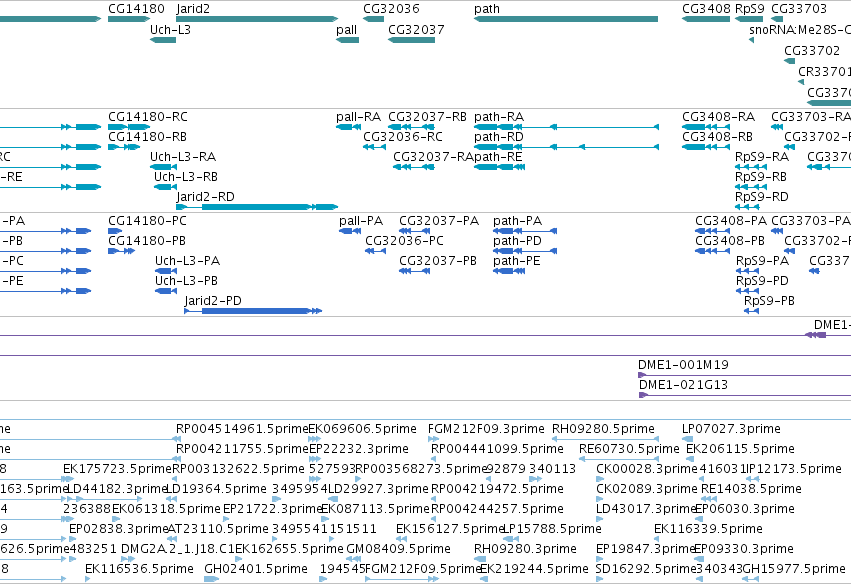Click the path-PE CDS label
The height and width of the screenshot is (584, 851).
click(x=517, y=261)
